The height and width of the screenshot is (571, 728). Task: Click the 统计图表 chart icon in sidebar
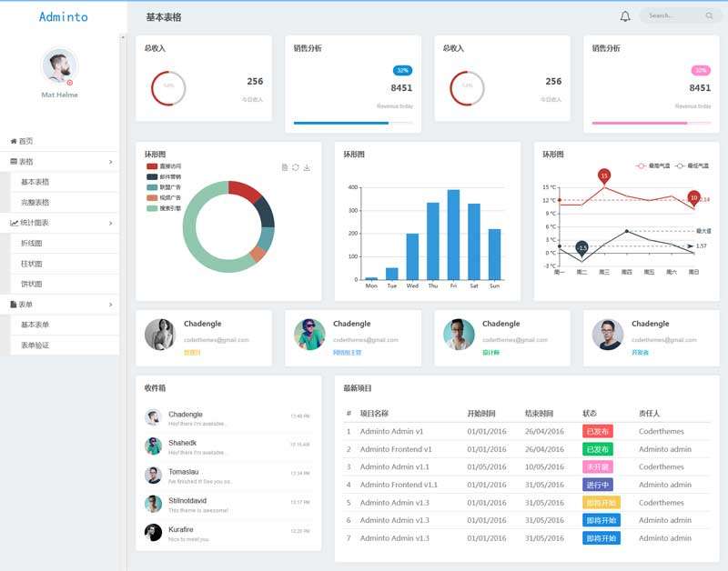click(14, 223)
